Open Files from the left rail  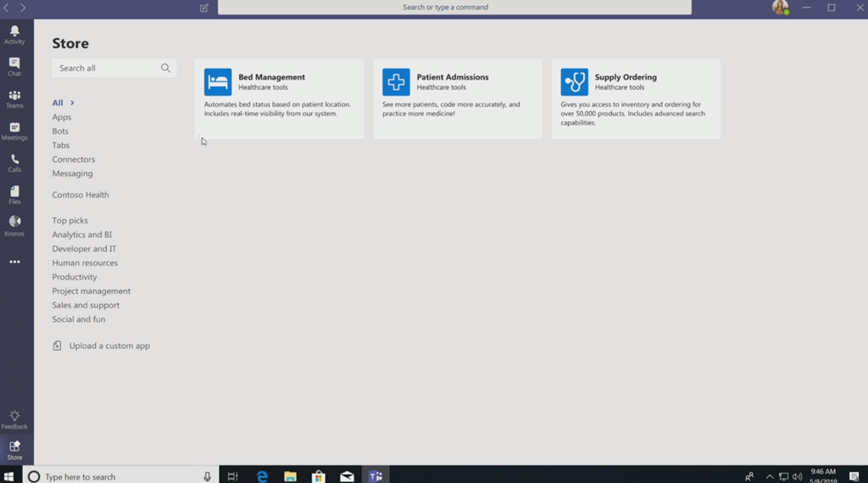coord(14,195)
